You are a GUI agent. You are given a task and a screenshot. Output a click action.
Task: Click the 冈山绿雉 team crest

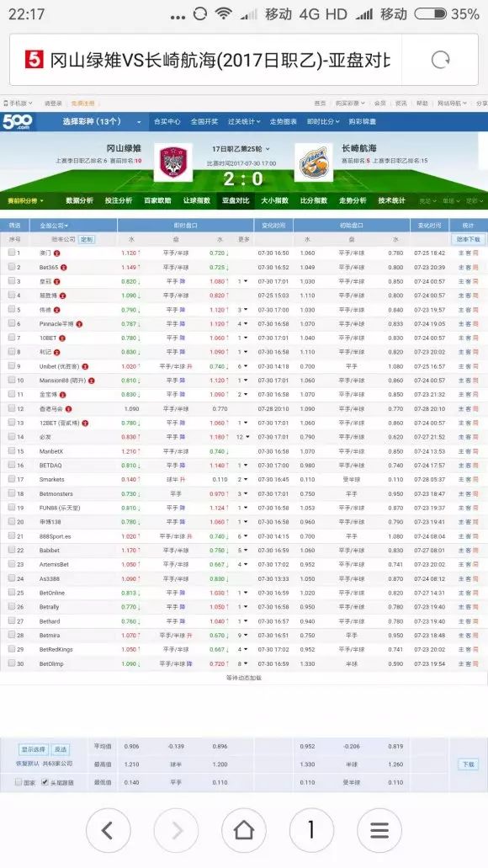173,162
